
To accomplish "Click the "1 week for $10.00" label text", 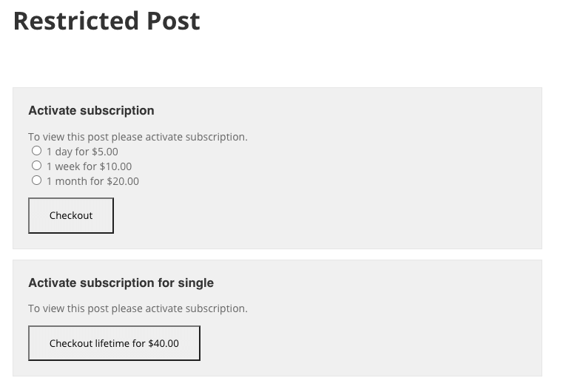I will click(x=89, y=166).
